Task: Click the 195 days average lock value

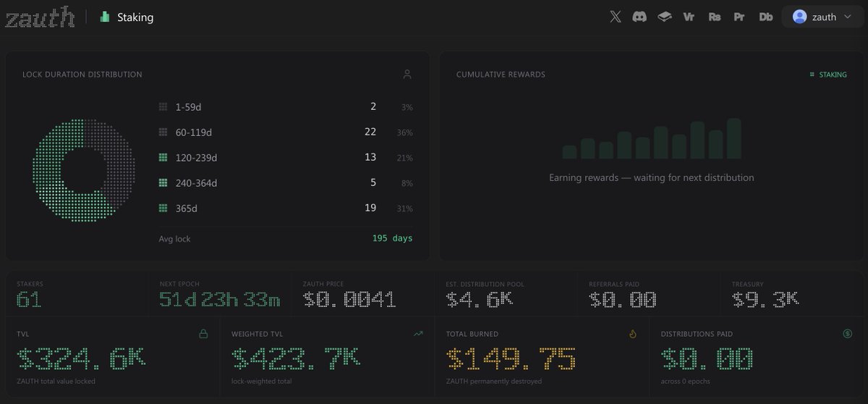Action: coord(393,238)
